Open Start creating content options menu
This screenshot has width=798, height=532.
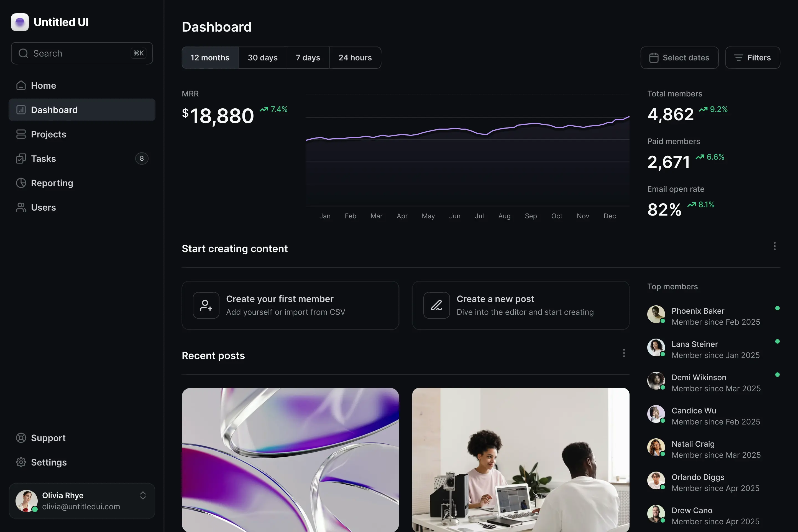[775, 246]
